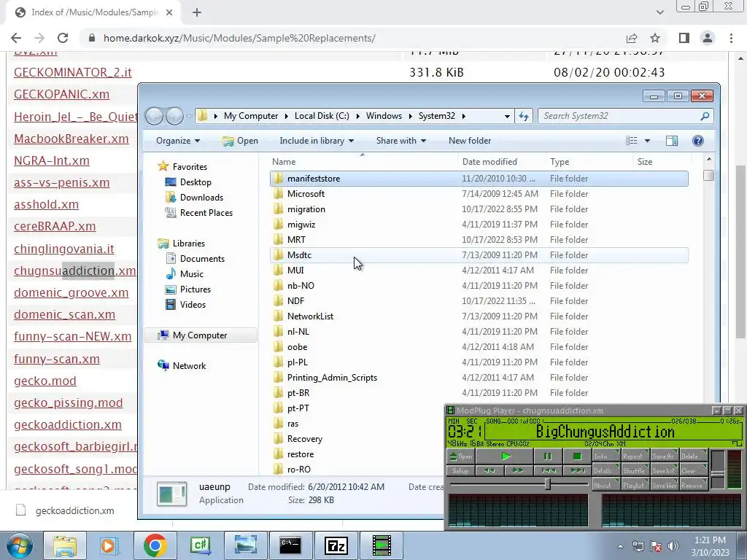Open ModPlug Player Setup
The image size is (747, 560).
pos(460,470)
